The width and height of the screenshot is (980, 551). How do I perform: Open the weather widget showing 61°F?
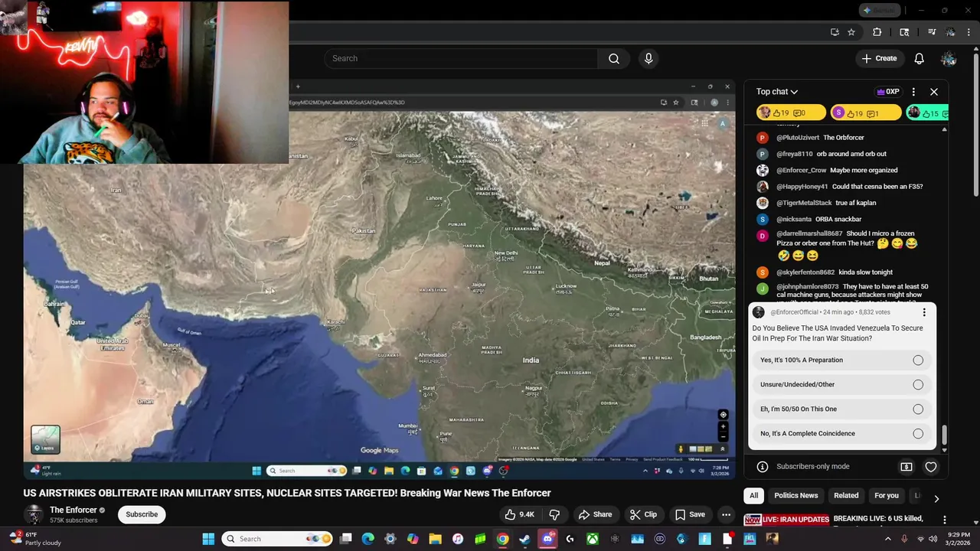[x=34, y=539]
